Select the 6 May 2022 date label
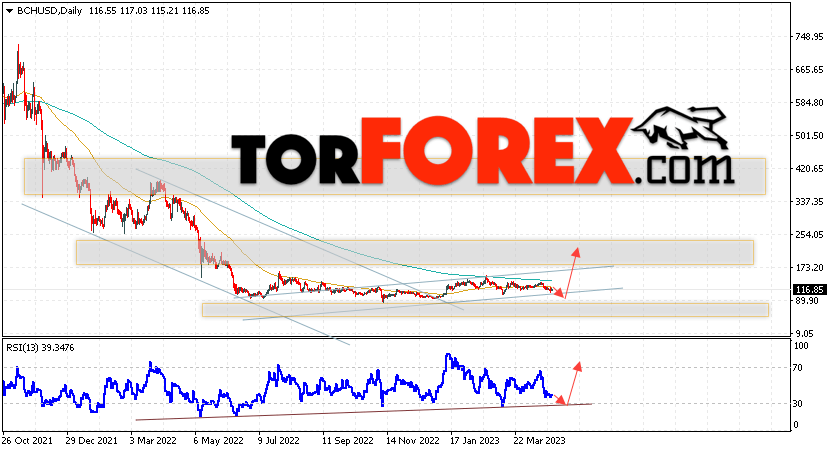Viewport: 831px width, 452px height. (x=218, y=441)
